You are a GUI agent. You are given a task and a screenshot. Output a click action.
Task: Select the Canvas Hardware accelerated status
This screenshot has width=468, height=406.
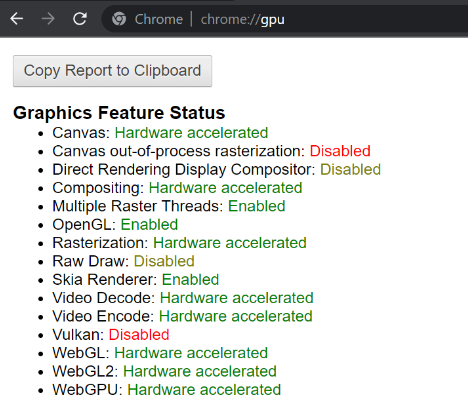(x=191, y=133)
